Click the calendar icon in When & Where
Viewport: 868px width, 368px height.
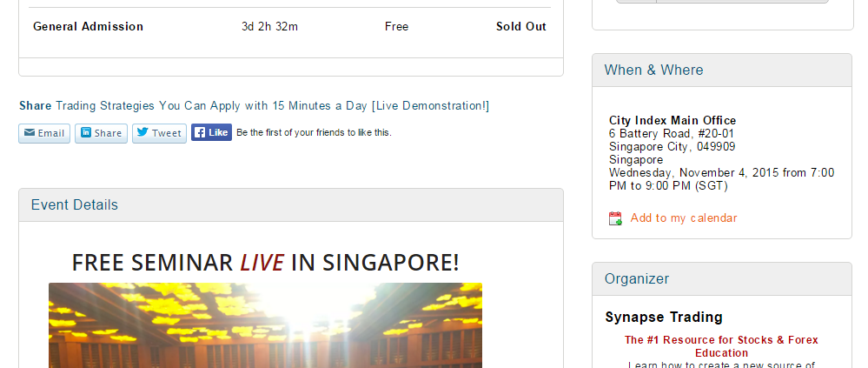pyautogui.click(x=615, y=218)
